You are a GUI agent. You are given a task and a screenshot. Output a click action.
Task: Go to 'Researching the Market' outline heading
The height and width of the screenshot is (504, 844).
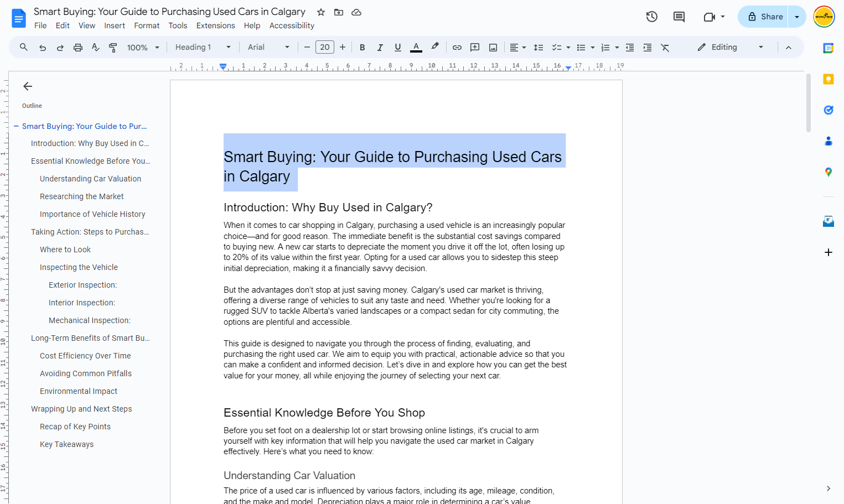[x=82, y=196]
